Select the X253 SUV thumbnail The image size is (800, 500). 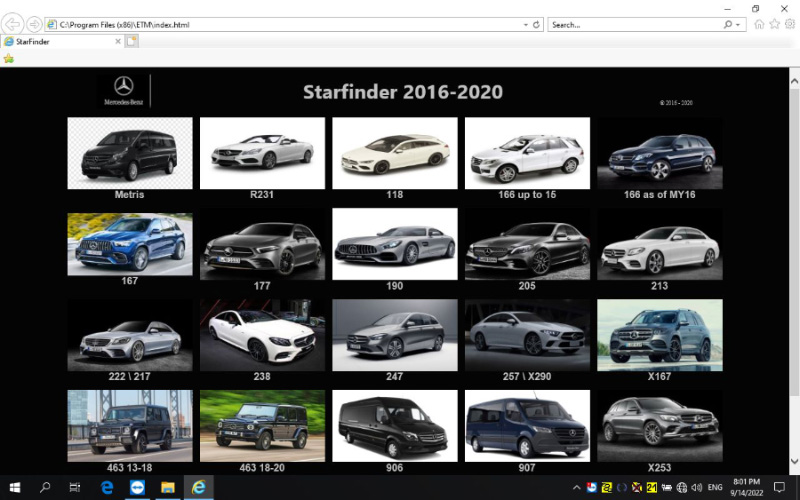[x=660, y=426]
